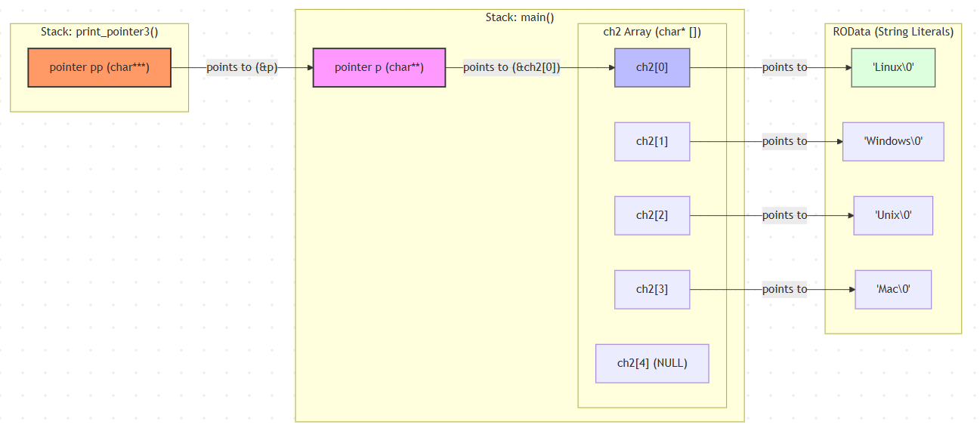The height and width of the screenshot is (434, 980).
Task: Click the 'ROData (String Literals)' title
Action: pyautogui.click(x=893, y=32)
